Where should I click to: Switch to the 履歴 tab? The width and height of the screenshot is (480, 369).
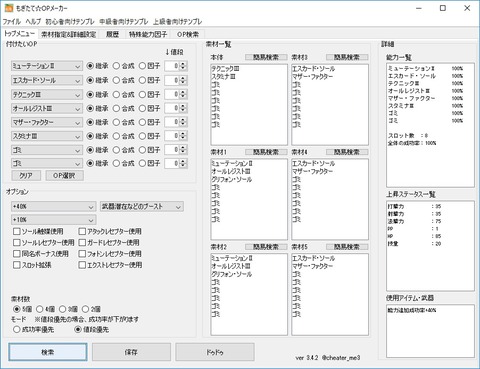112,34
